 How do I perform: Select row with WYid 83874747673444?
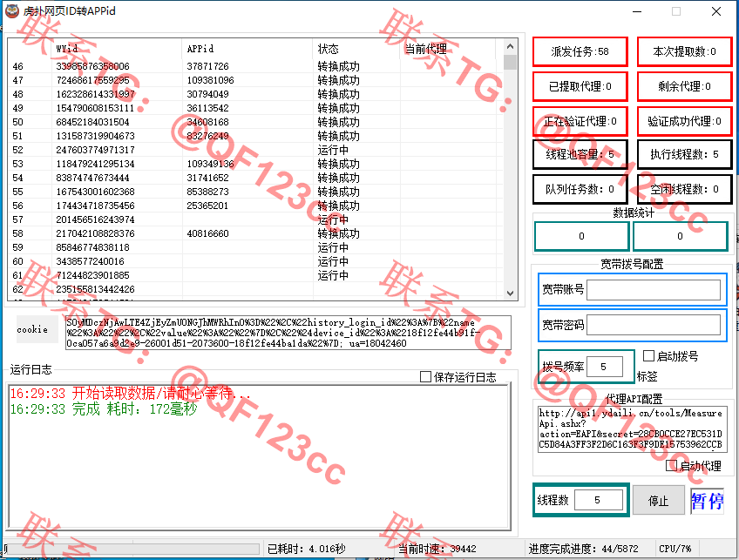click(255, 178)
